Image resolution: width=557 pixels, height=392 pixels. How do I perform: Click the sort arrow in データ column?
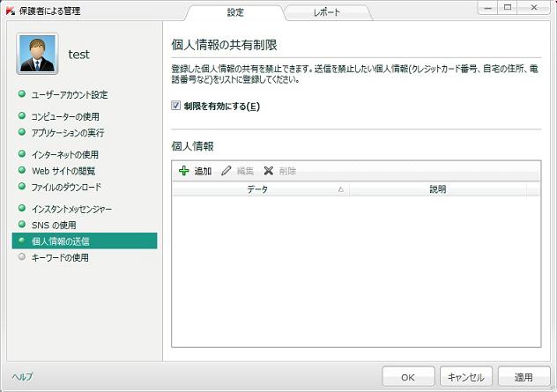pyautogui.click(x=341, y=189)
